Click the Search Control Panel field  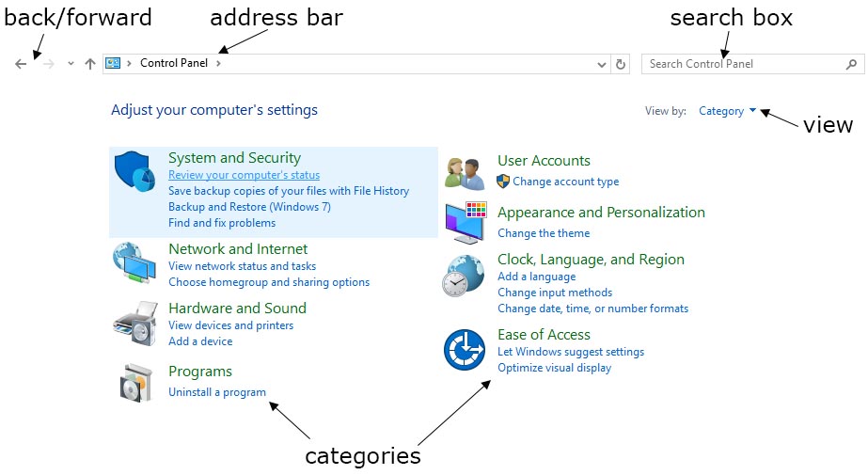(x=753, y=64)
